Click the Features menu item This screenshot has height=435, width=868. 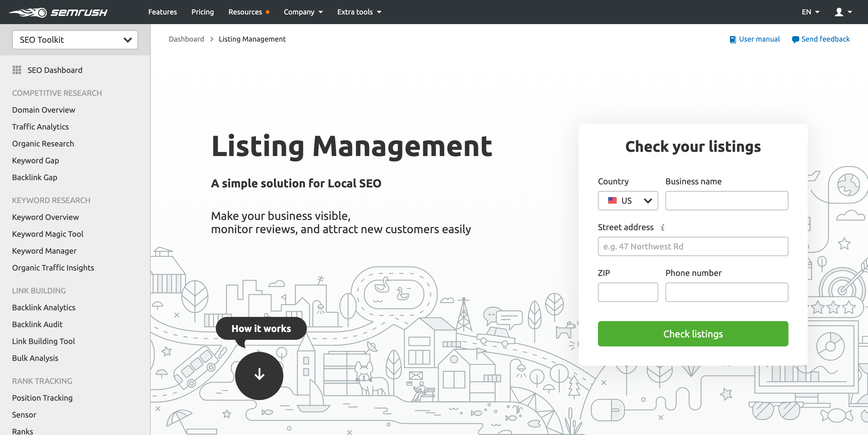(x=163, y=12)
